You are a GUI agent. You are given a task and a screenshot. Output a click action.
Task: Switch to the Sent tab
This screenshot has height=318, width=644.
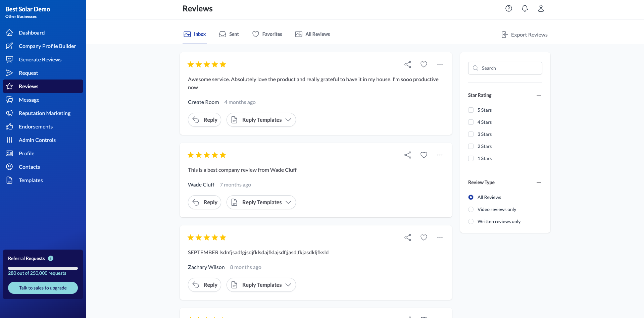coord(229,34)
